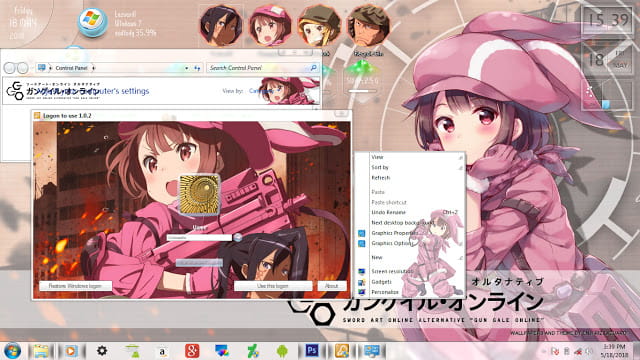
Task: Expand the arrow before Control Panel breadcrumb
Action: pos(51,68)
